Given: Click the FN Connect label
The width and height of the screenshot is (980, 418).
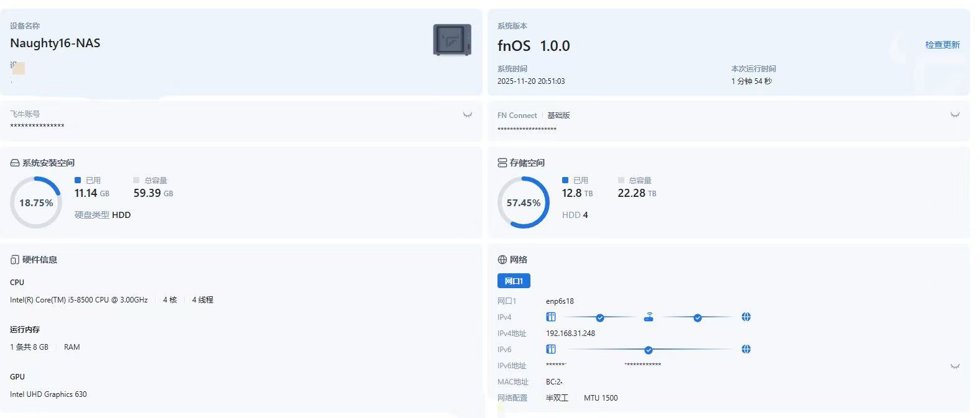Looking at the screenshot, I should pyautogui.click(x=517, y=116).
